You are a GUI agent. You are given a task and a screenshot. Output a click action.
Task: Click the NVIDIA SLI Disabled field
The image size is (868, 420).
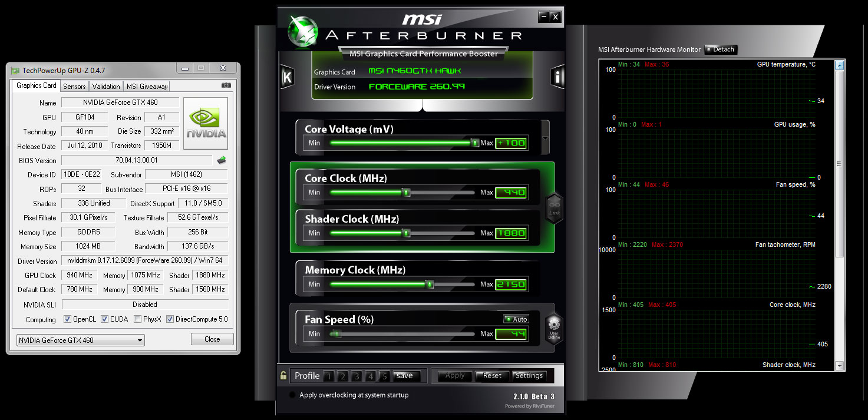click(144, 305)
